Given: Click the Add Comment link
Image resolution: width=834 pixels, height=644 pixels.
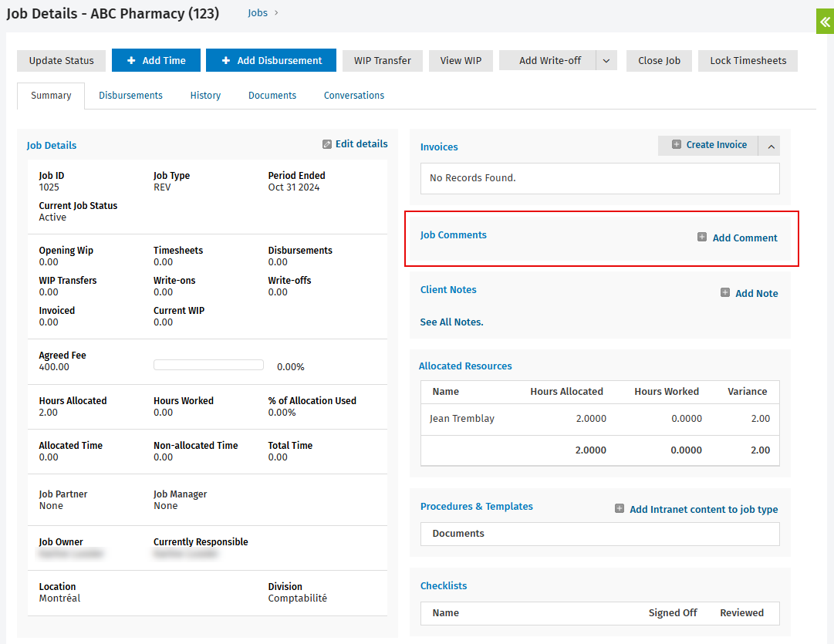Looking at the screenshot, I should [745, 238].
